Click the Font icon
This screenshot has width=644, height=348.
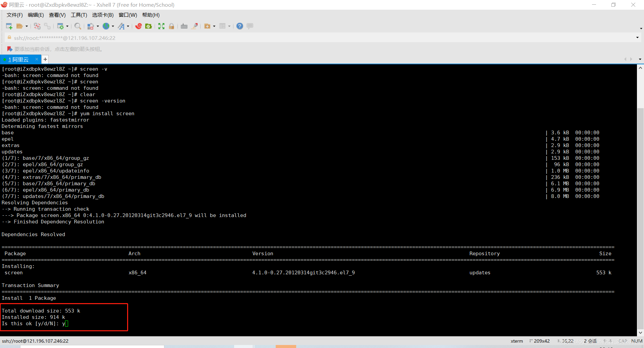(121, 26)
